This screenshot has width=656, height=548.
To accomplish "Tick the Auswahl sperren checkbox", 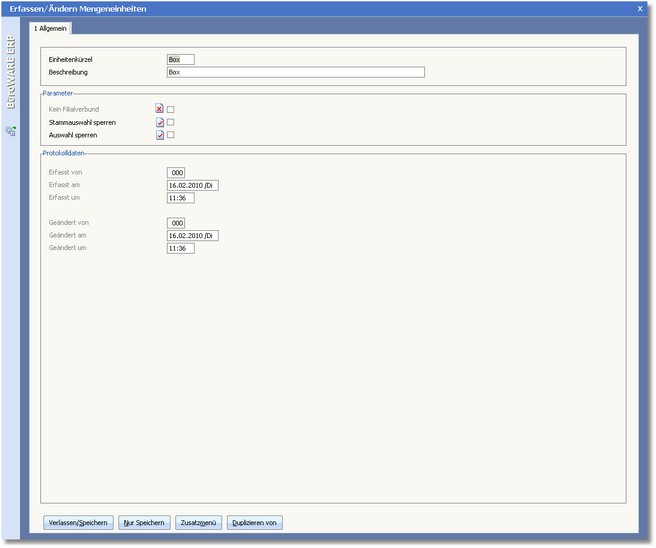I will (x=171, y=135).
